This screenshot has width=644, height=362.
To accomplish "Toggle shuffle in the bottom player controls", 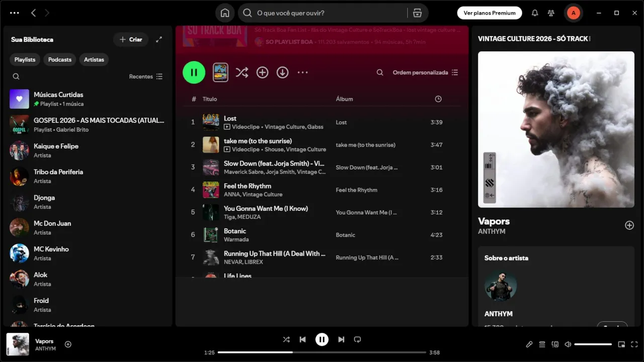I will 286,339.
